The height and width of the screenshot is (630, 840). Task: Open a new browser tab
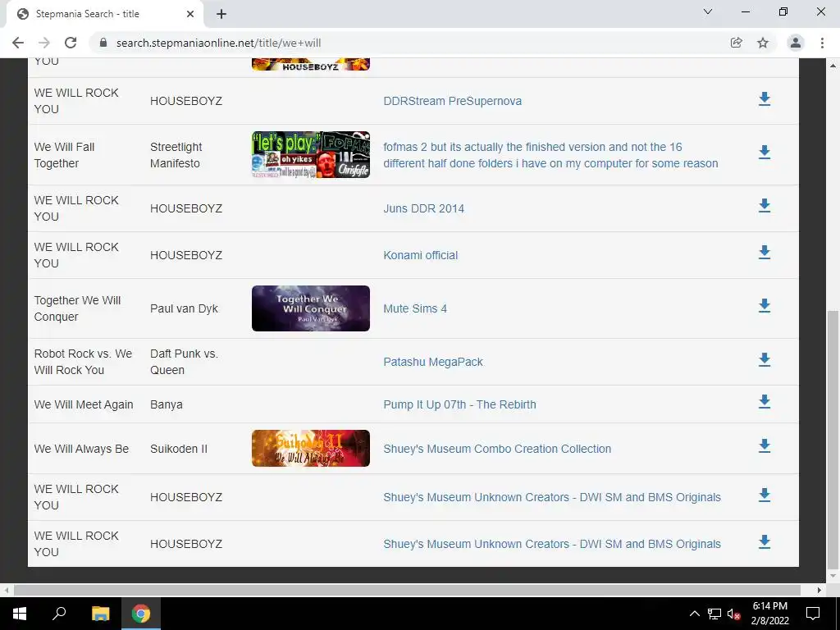coord(221,14)
